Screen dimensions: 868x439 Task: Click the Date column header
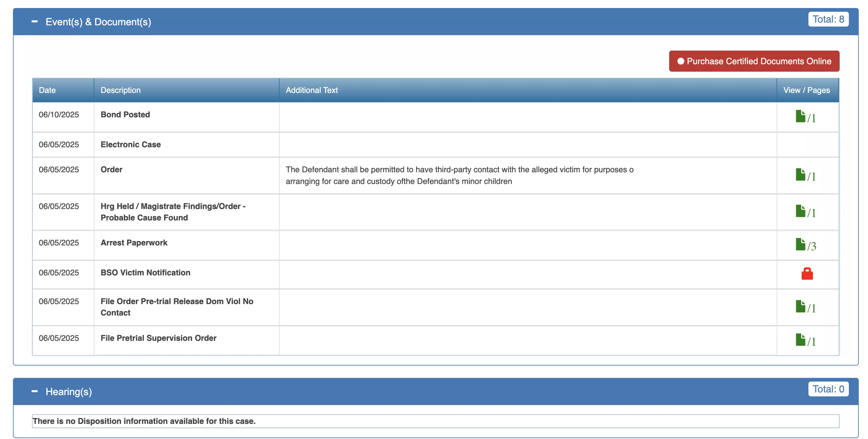(63, 90)
